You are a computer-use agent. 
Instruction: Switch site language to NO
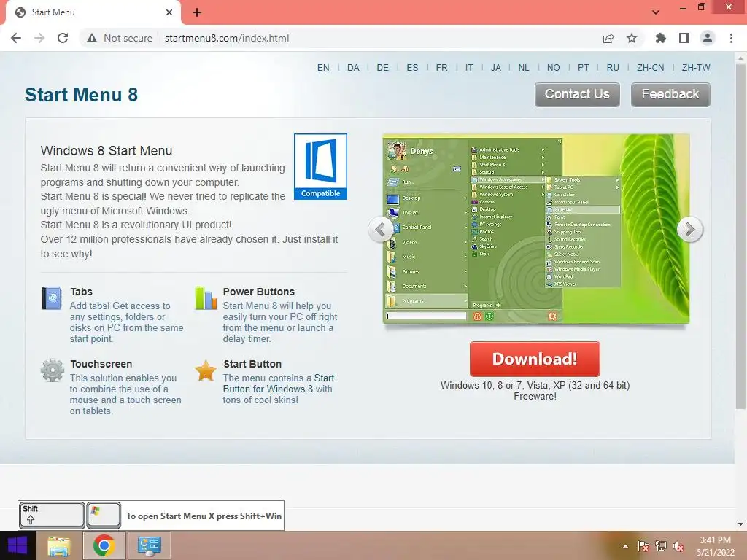coord(553,68)
